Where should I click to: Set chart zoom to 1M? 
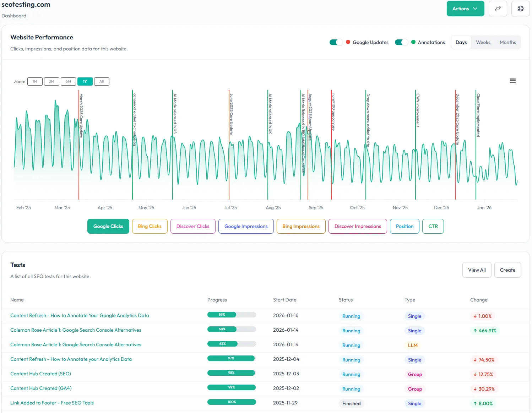click(35, 81)
